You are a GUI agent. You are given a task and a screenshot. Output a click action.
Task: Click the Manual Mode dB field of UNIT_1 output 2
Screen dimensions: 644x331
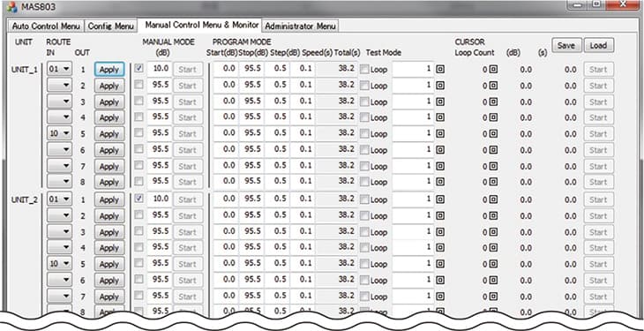(160, 85)
